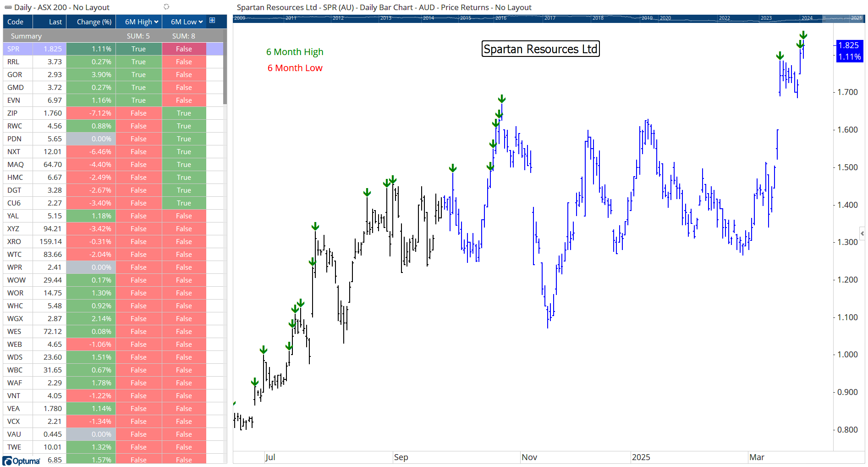Click the 6M Low True cell for CU6
Screen dimensions: 868x467
(184, 203)
